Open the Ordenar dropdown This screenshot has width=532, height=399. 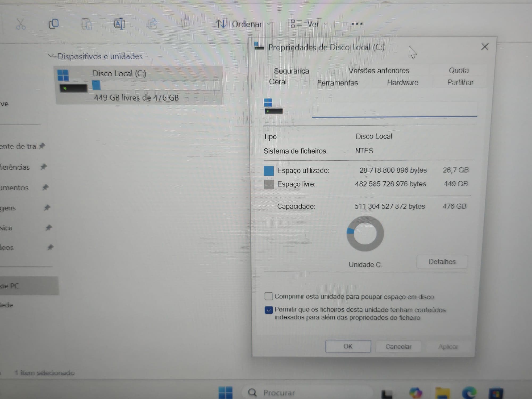243,24
